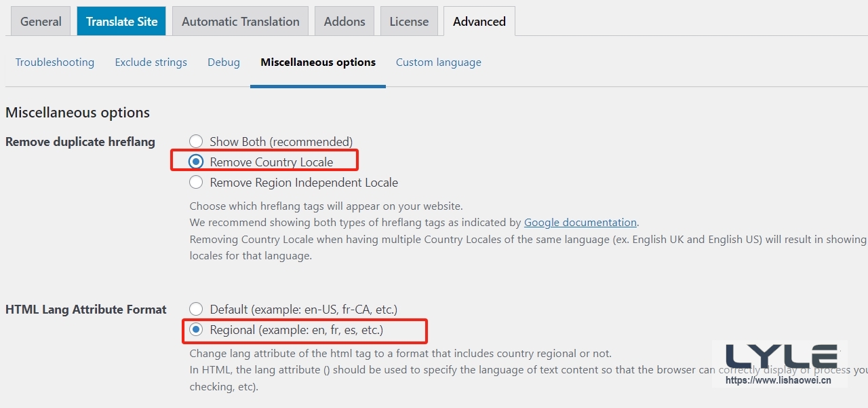Select Remove Region Independent Locale radio option
This screenshot has width=868, height=408.
[196, 183]
